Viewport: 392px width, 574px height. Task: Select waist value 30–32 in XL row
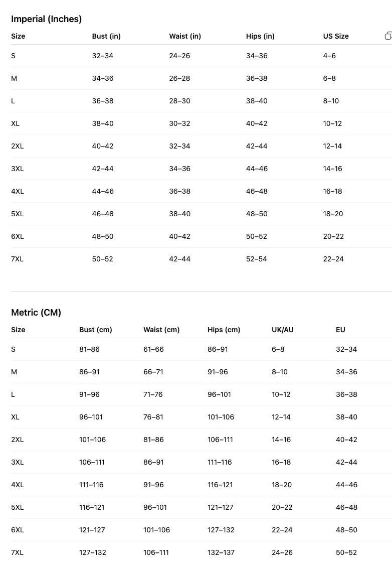point(179,123)
